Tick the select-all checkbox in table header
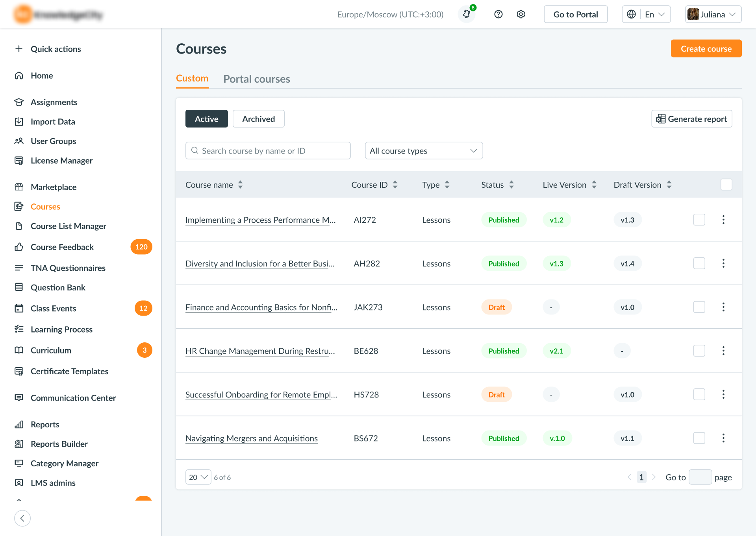 pos(726,185)
